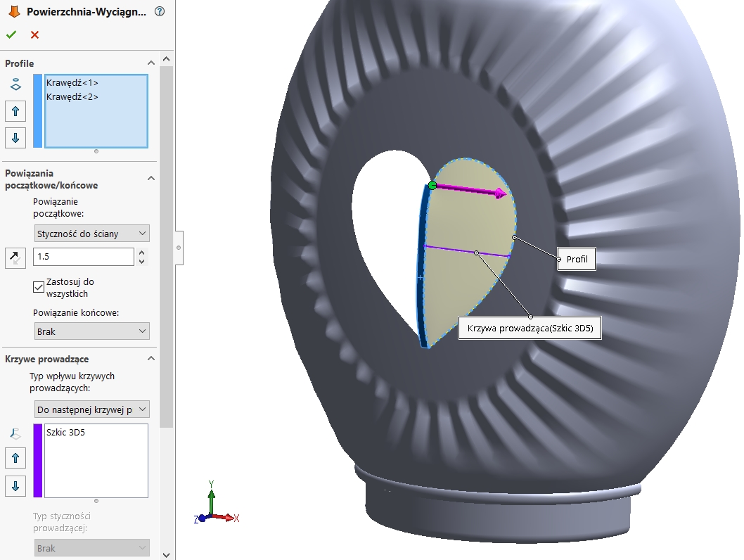Click the surface loft feature icon in header
Viewport: 744px width, 560px height.
click(x=14, y=11)
